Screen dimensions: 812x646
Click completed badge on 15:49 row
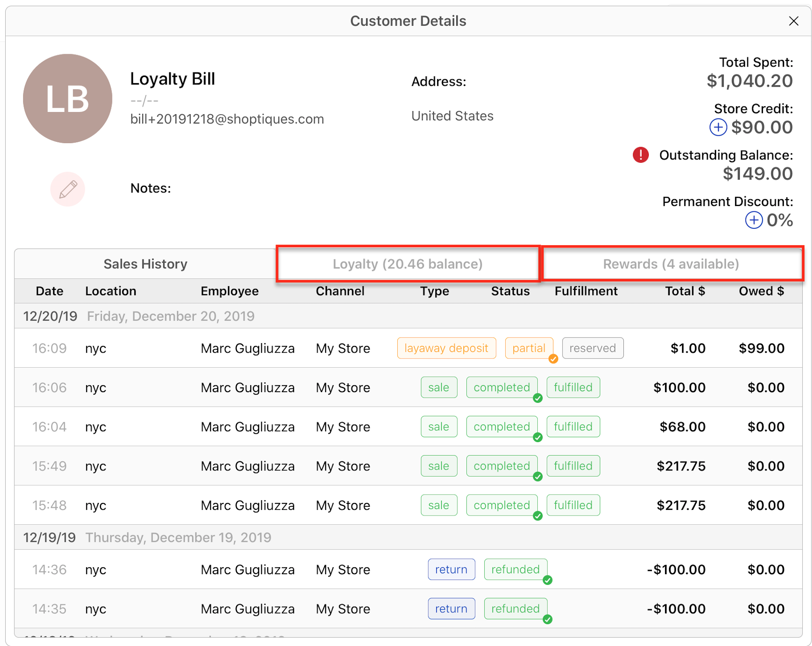point(502,466)
